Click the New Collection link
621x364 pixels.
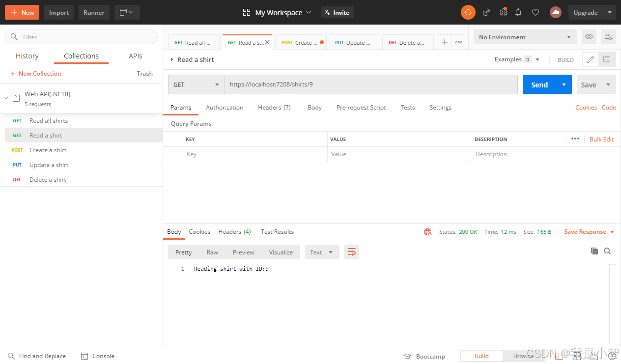(x=35, y=74)
